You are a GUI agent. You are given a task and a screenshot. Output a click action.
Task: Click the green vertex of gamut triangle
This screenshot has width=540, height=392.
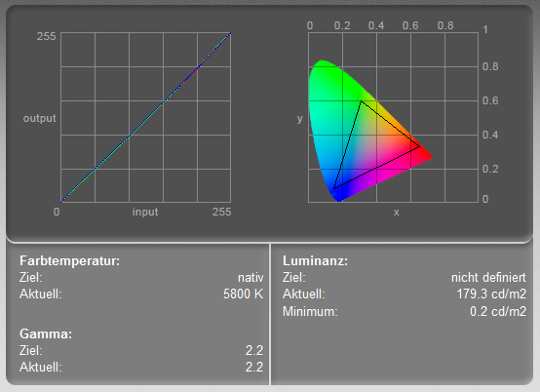coord(361,101)
